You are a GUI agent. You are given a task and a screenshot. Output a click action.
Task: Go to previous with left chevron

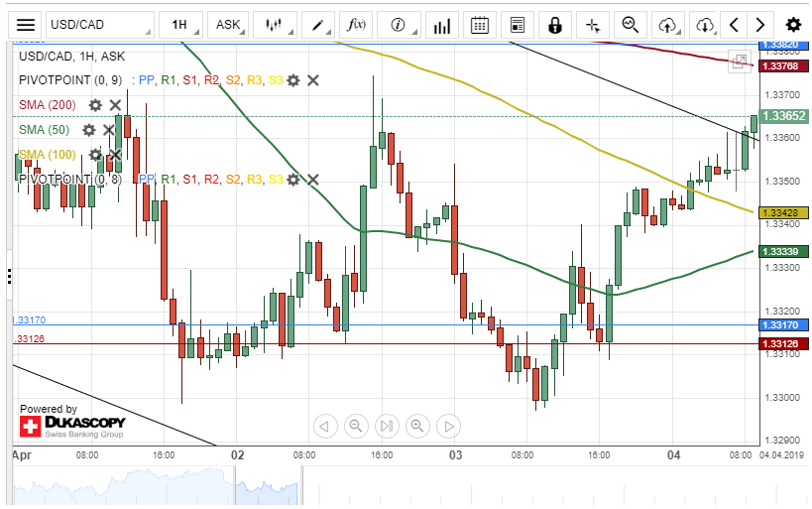click(734, 25)
